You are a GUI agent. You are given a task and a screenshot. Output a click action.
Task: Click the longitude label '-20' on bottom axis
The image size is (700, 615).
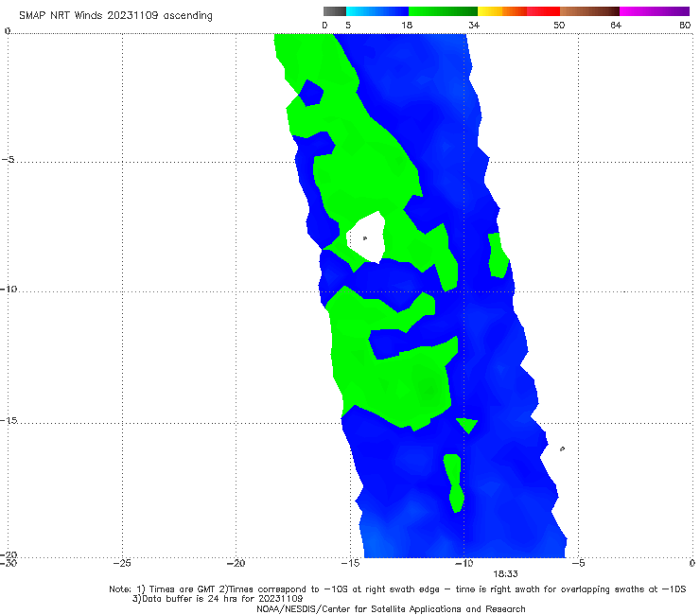(x=236, y=563)
